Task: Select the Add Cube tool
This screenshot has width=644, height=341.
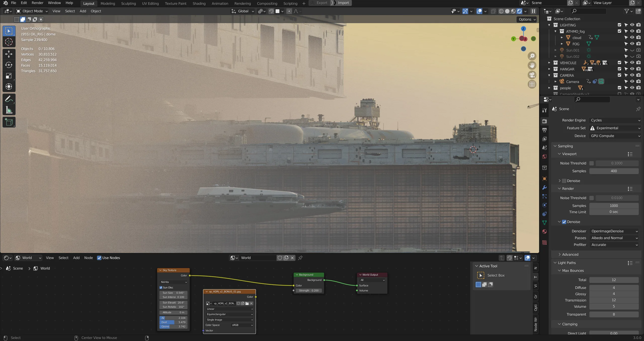Action: coord(9,122)
